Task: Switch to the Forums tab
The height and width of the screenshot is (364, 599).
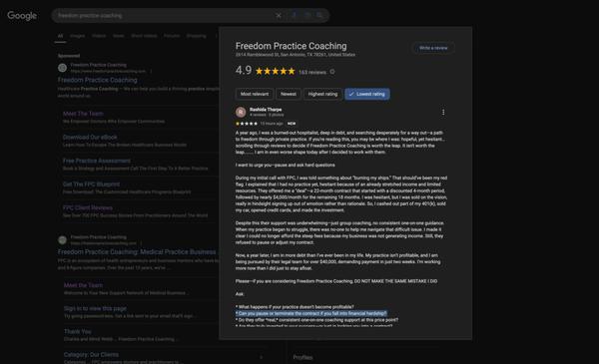Action: click(x=172, y=36)
